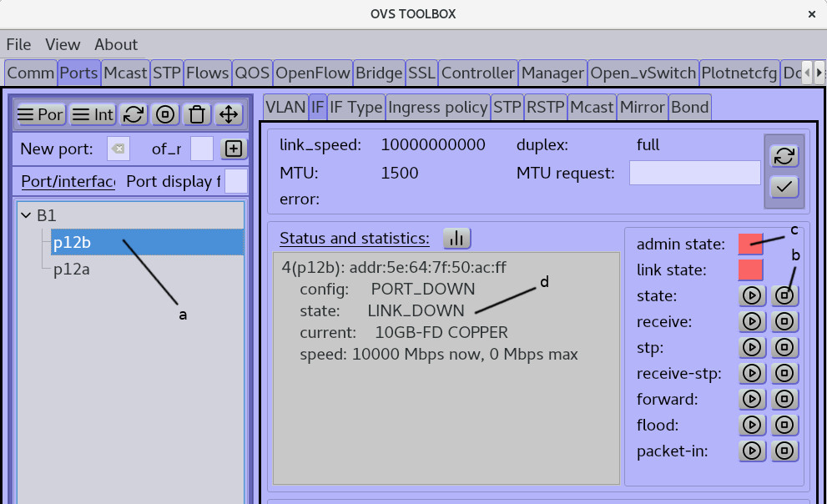The image size is (827, 504).
Task: Add new port with the plus icon
Action: tap(234, 149)
